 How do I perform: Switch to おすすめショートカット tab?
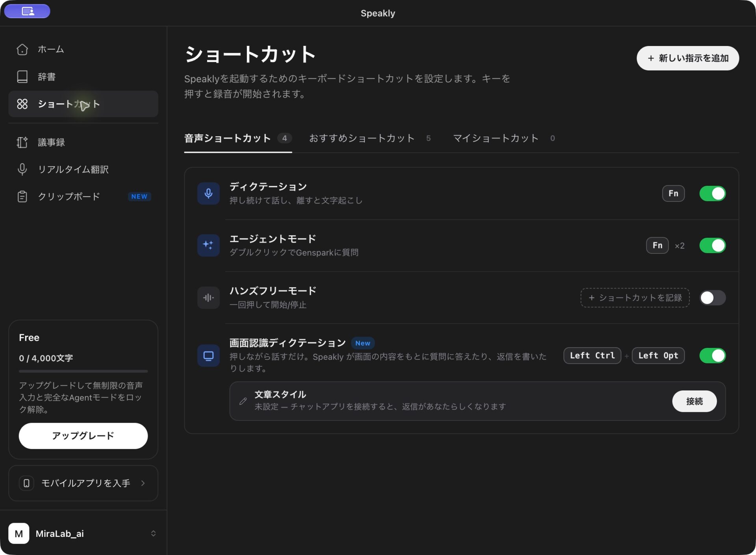[370, 138]
